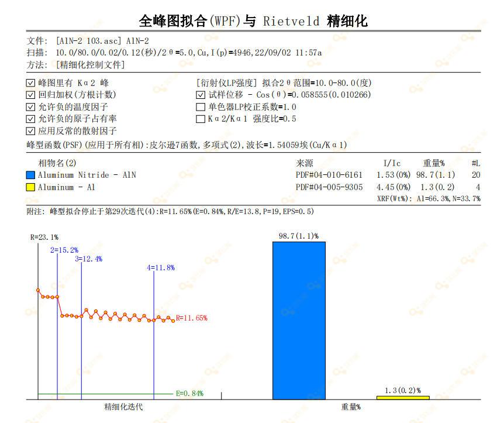504x423 pixels.
Task: Click source PDF#04-010-6161
Action: 329,175
